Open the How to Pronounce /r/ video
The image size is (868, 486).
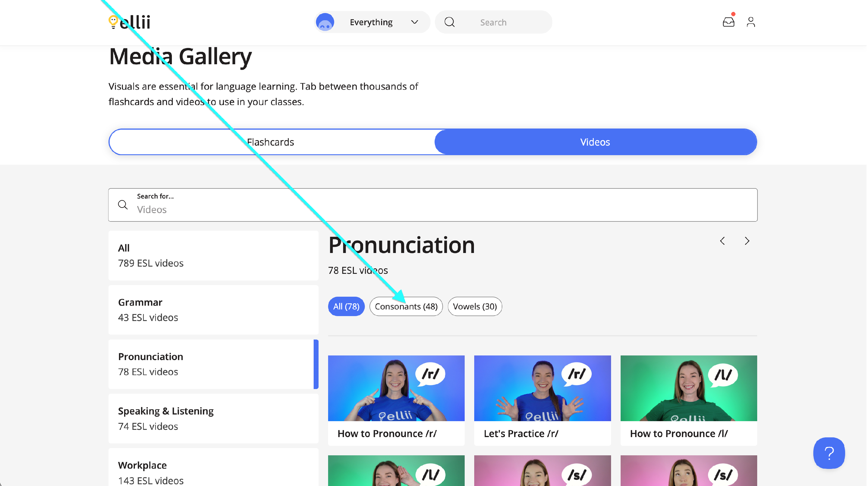click(x=396, y=400)
